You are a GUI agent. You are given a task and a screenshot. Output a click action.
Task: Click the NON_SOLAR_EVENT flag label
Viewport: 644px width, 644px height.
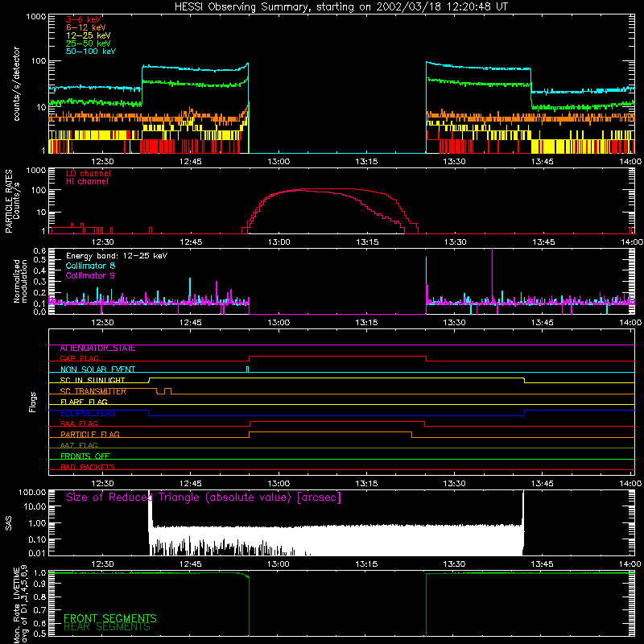pos(97,369)
